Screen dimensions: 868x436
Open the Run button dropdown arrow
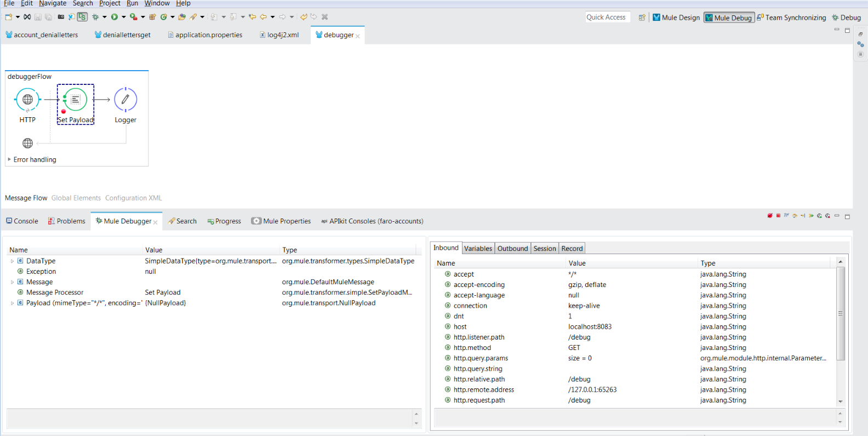[123, 17]
